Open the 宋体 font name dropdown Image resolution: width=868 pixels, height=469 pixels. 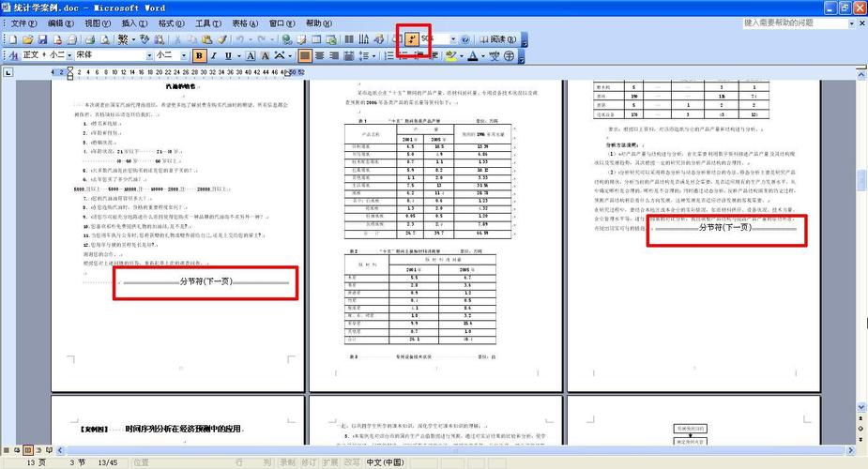pyautogui.click(x=149, y=55)
